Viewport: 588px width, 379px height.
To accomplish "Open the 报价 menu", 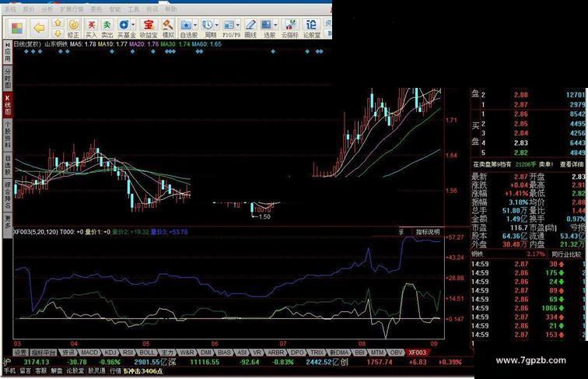I will [29, 9].
